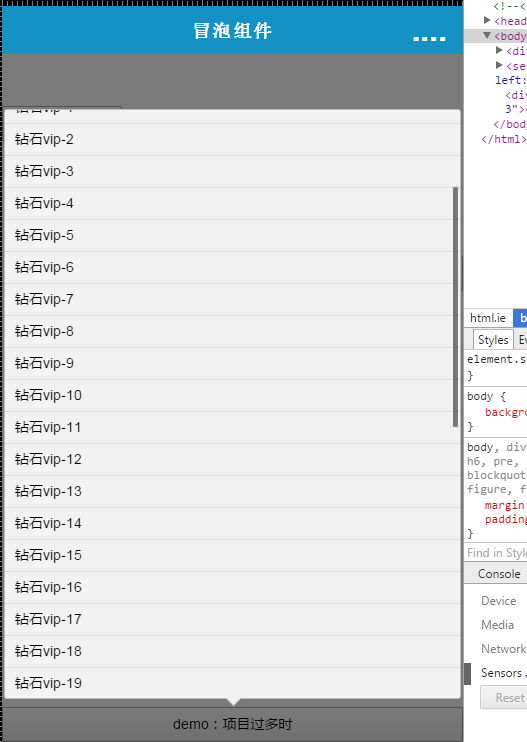Screen dimensions: 527x742
Task: Open the Device emulation section
Action: (499, 601)
